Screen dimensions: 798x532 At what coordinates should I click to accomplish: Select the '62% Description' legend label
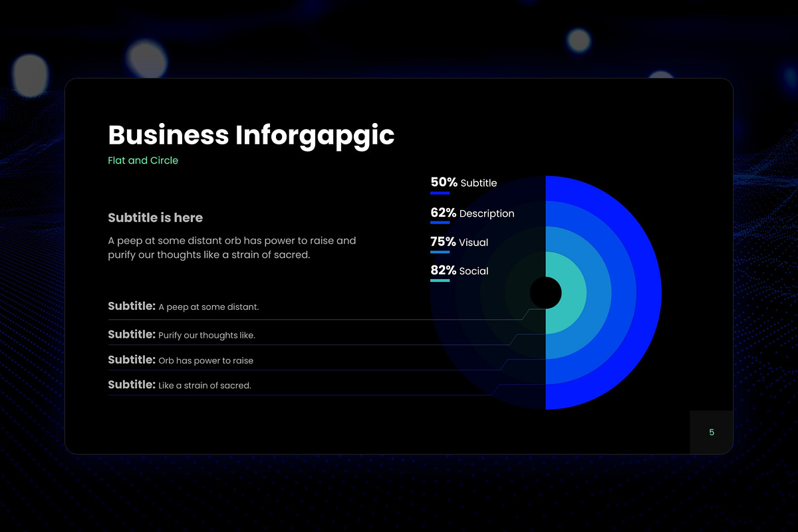pyautogui.click(x=472, y=213)
